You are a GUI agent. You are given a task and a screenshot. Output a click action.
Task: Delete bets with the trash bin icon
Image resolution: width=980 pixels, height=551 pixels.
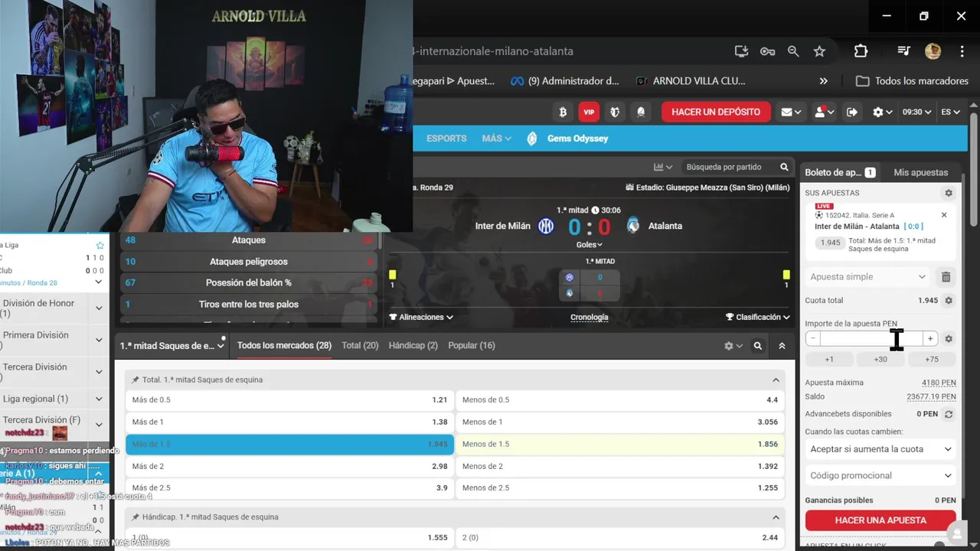pyautogui.click(x=946, y=277)
